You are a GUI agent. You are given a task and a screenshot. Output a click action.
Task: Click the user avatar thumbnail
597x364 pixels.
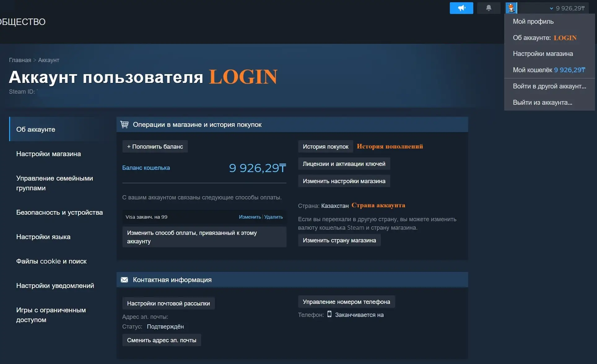coord(511,8)
